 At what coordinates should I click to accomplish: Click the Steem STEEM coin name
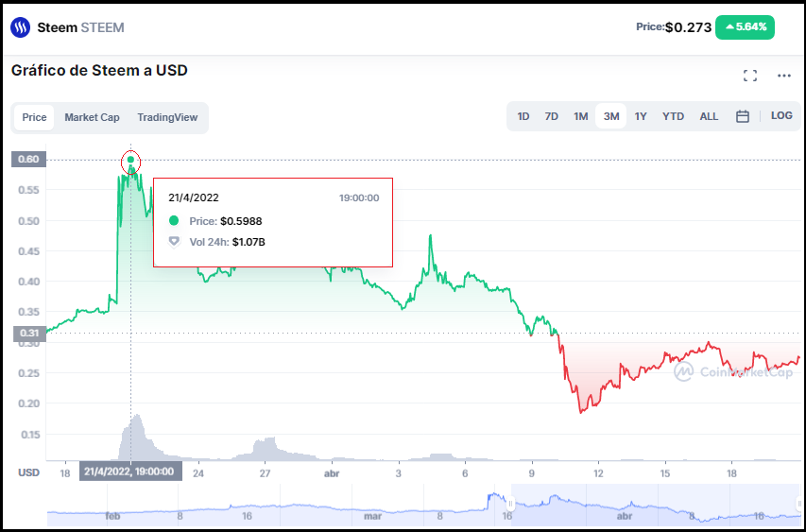click(x=80, y=27)
